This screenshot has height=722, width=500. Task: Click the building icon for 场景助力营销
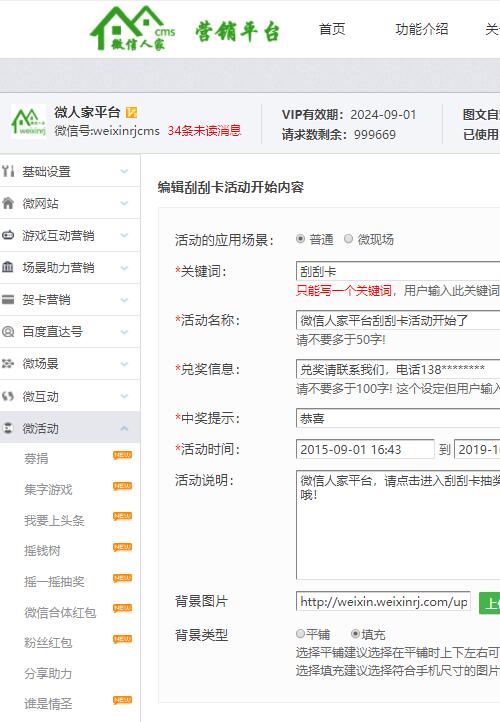pyautogui.click(x=8, y=267)
